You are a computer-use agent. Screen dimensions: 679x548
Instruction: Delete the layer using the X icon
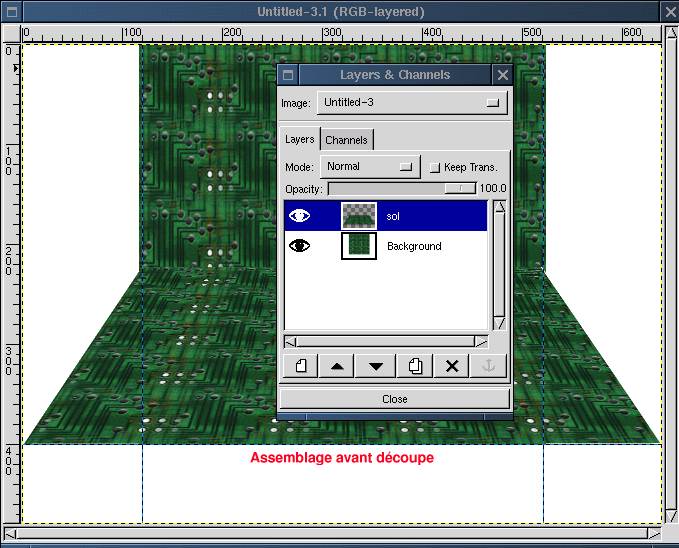[x=452, y=366]
